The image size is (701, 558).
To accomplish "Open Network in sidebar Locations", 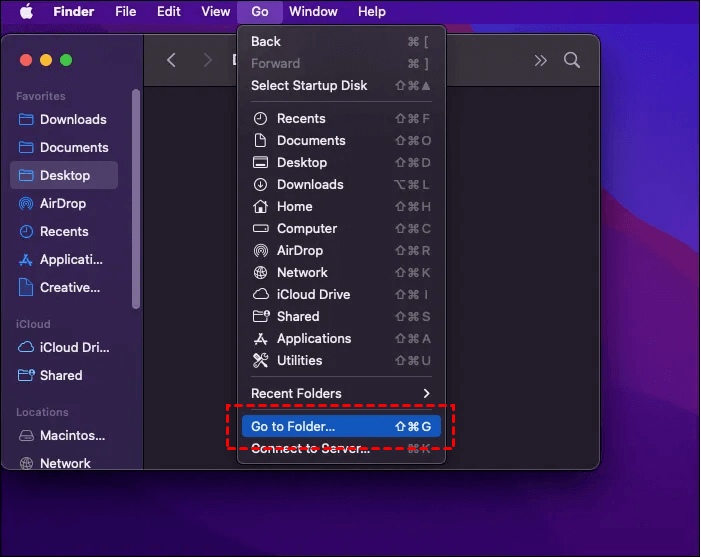I will [63, 463].
